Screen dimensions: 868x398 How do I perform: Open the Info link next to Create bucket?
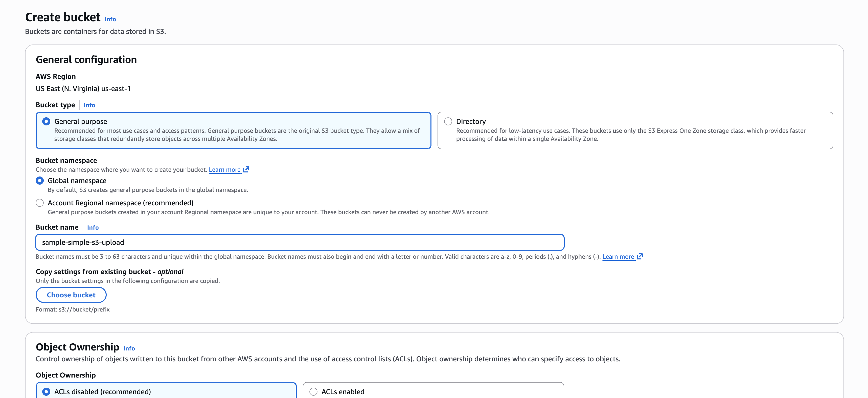click(110, 19)
